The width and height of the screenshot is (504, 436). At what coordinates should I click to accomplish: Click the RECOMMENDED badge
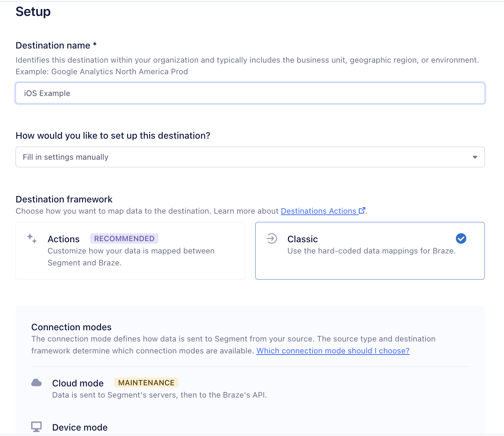pyautogui.click(x=124, y=239)
